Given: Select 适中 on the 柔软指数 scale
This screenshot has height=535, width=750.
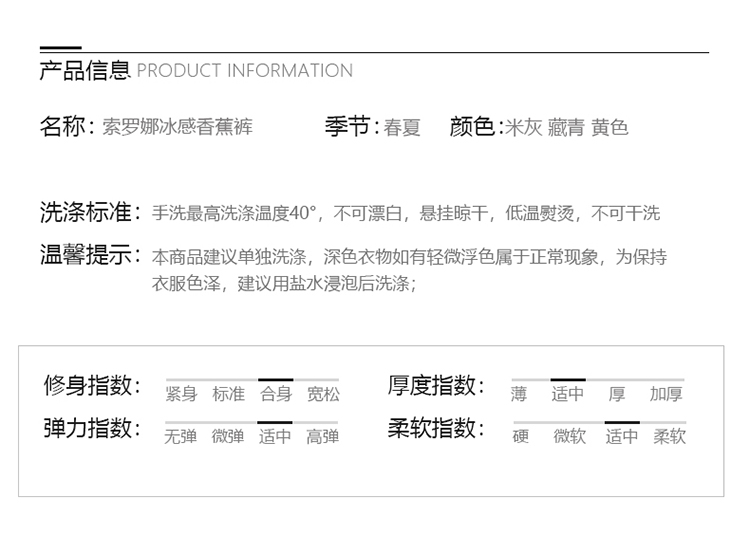Looking at the screenshot, I should 622,437.
